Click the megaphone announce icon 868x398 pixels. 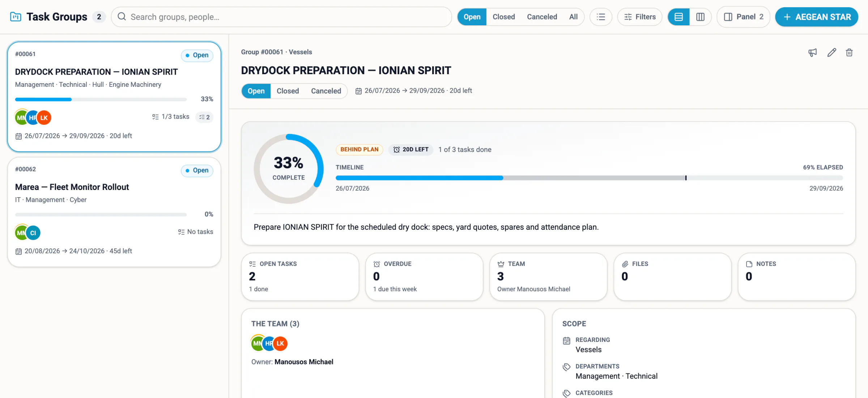point(812,53)
